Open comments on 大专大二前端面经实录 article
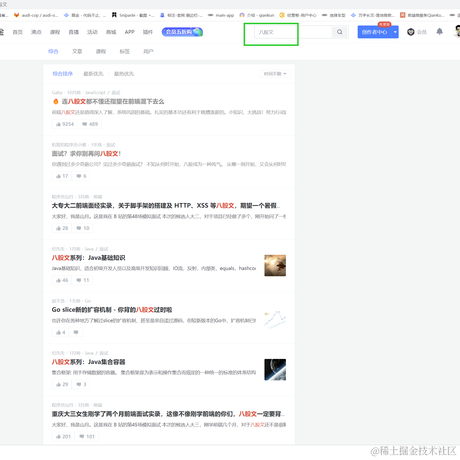 pos(83,228)
